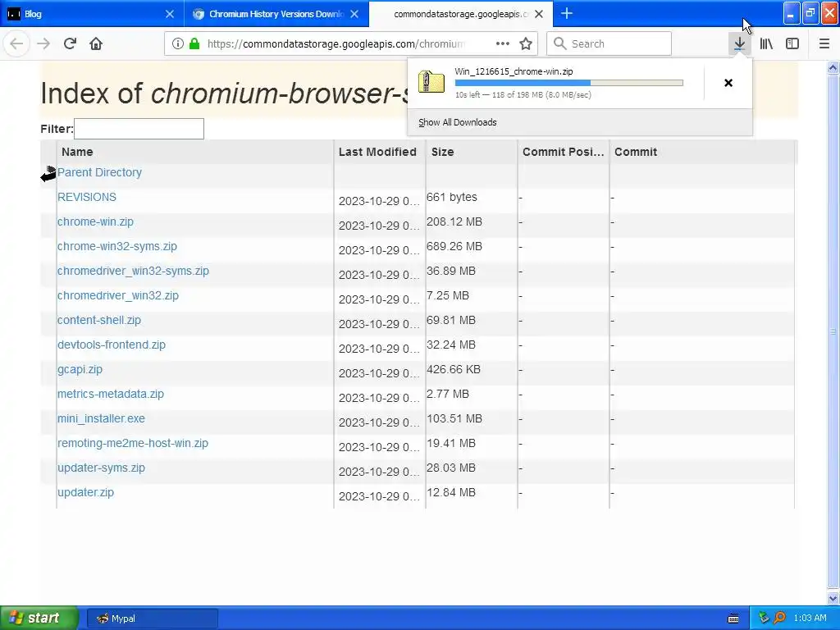The width and height of the screenshot is (840, 630).
Task: Click the download progress bar
Action: click(569, 83)
